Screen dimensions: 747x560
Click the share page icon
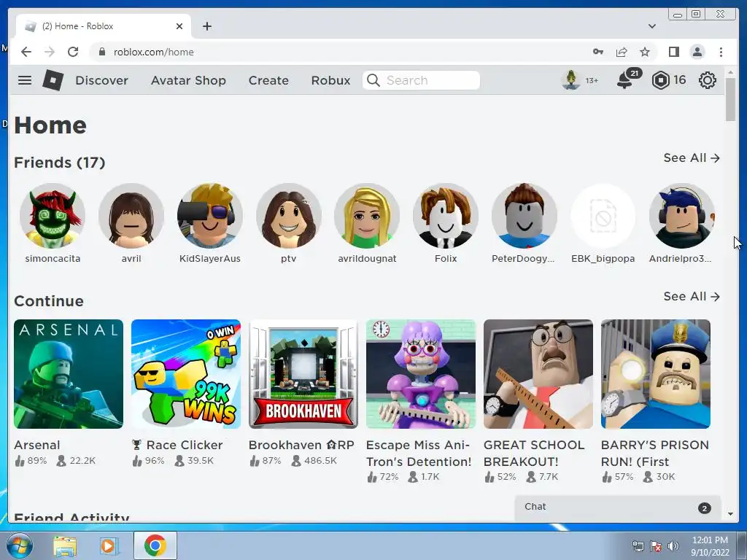coord(622,52)
